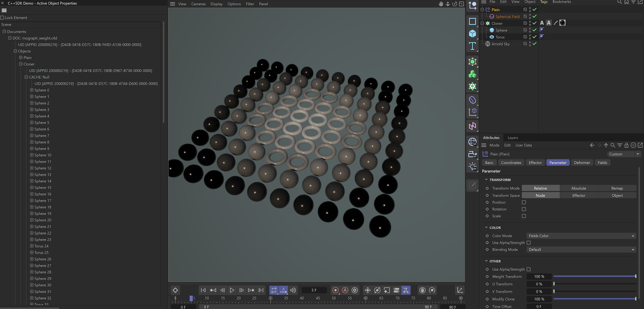
Task: Enable the Position checkbox
Action: click(524, 202)
